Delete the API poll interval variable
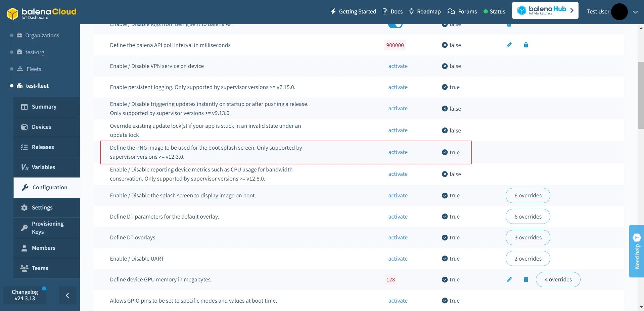Image resolution: width=644 pixels, height=311 pixels. 526,45
